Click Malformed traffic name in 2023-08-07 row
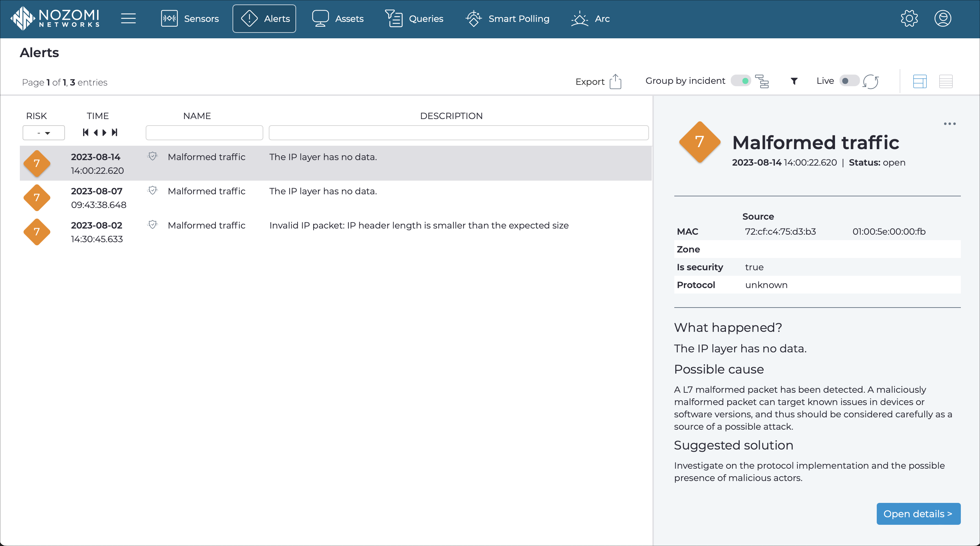Image resolution: width=980 pixels, height=546 pixels. pos(206,191)
